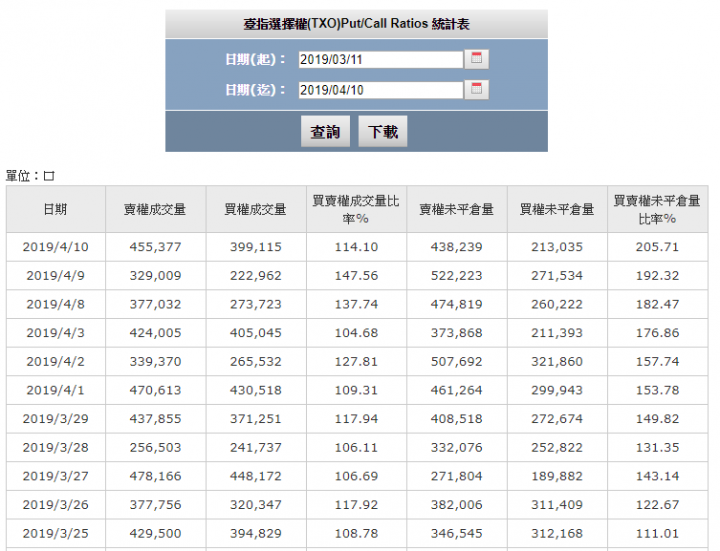Screen dimensions: 720x551
Task: Click put volume value 455,377
Action: tap(155, 247)
